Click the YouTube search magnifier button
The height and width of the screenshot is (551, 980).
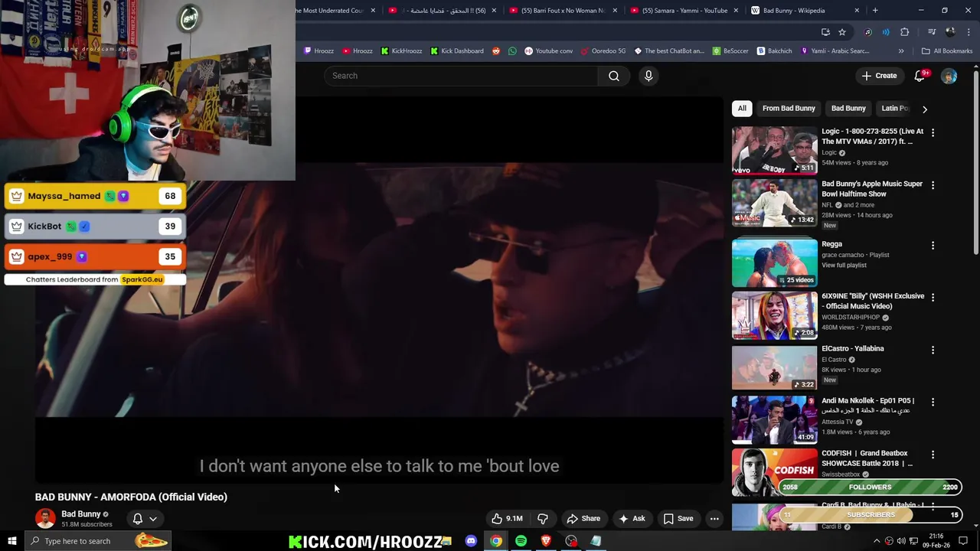point(613,76)
